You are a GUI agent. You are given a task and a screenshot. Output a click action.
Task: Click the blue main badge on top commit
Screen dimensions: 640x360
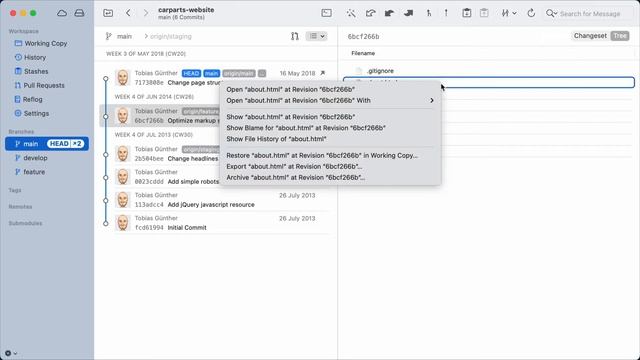(211, 73)
